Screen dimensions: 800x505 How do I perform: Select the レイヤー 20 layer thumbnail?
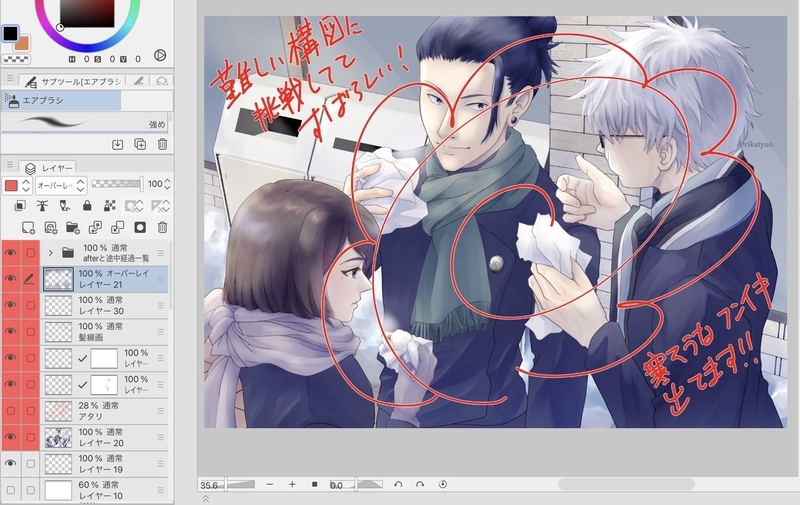click(x=58, y=438)
